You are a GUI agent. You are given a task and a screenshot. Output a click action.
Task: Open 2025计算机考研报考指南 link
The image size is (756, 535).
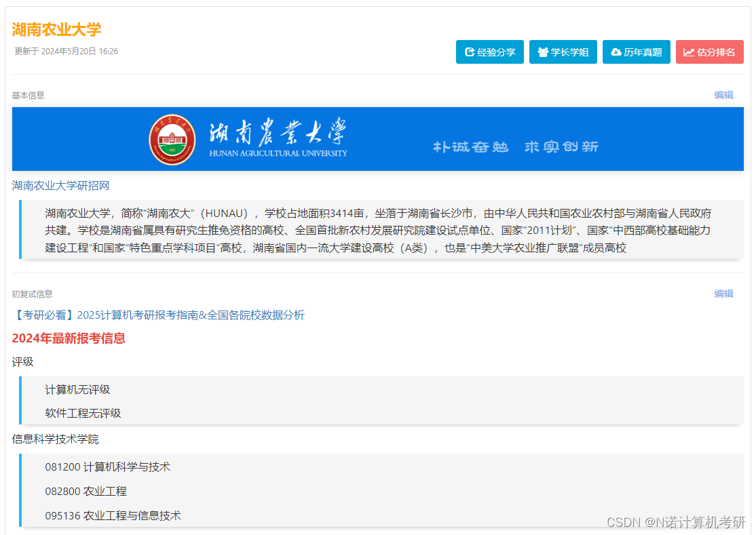coord(158,315)
